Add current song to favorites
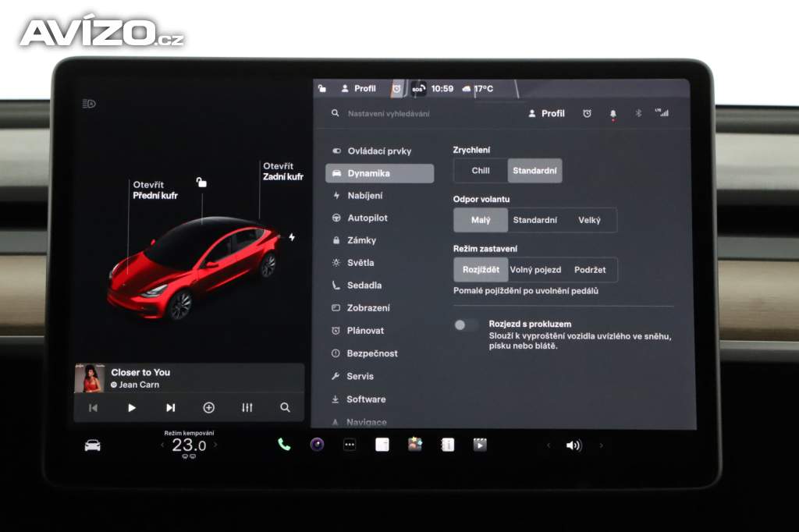This screenshot has width=799, height=532. click(x=208, y=407)
